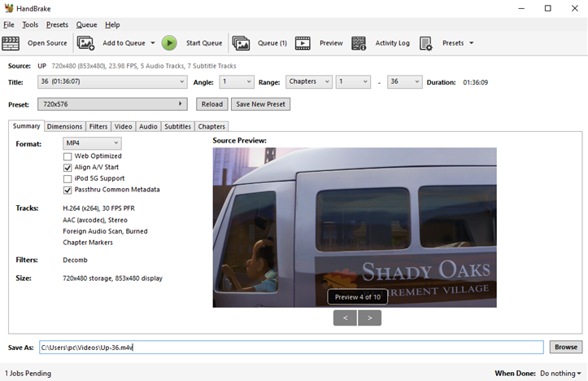588x381 pixels.
Task: Click the Chapter Markers text
Action: [88, 243]
